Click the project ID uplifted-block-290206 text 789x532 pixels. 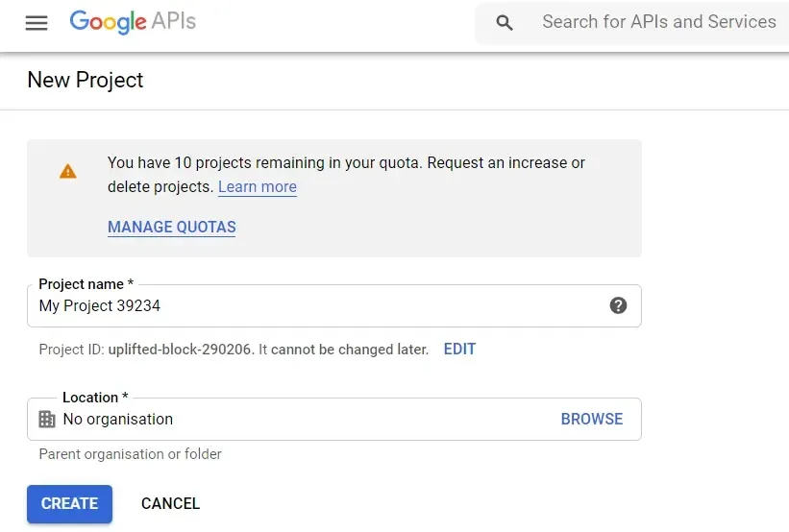[x=180, y=349]
